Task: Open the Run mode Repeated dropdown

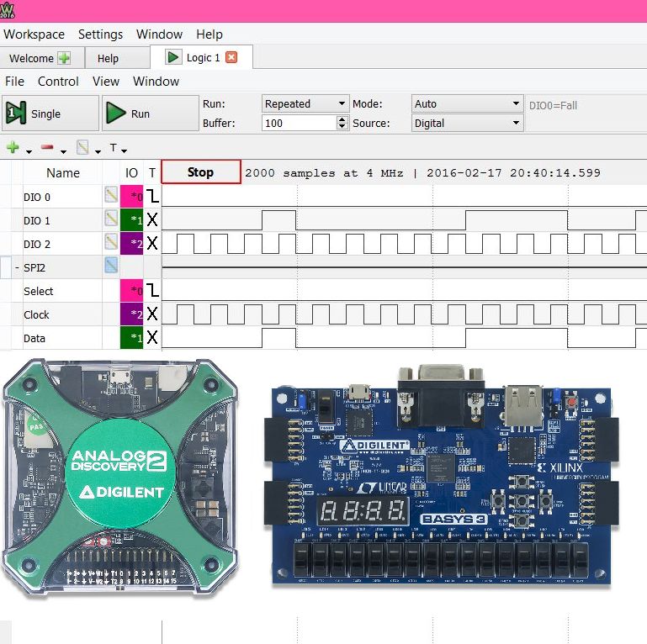Action: tap(305, 103)
